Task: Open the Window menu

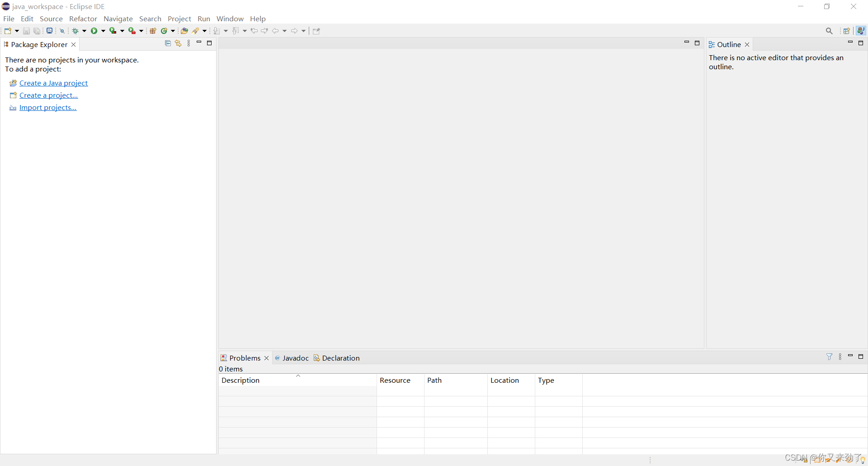Action: 230,19
